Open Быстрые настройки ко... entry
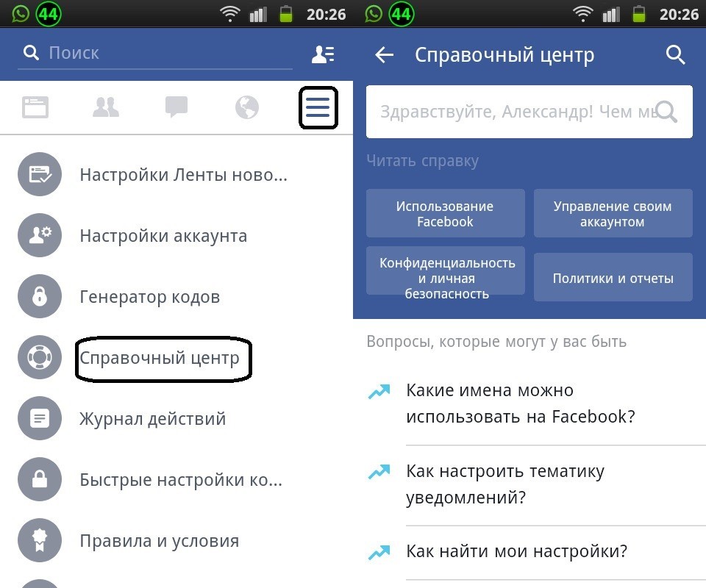This screenshot has width=706, height=588. [x=181, y=480]
